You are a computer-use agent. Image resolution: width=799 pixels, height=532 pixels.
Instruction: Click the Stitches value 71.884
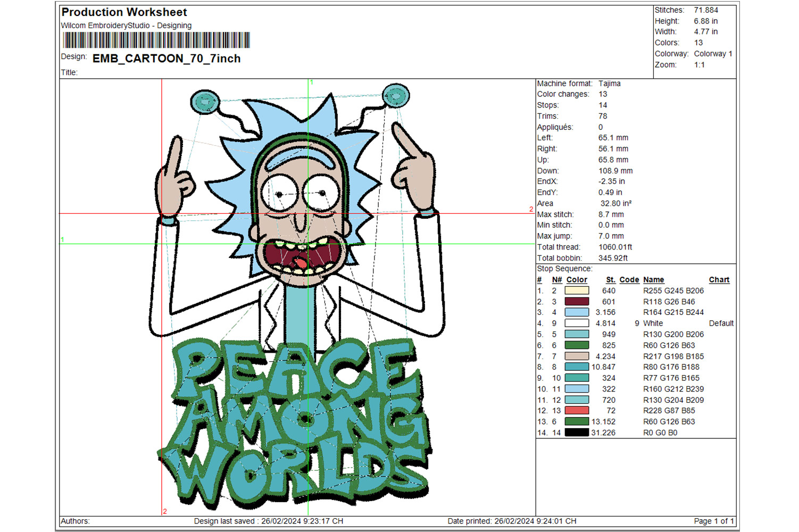tap(706, 10)
